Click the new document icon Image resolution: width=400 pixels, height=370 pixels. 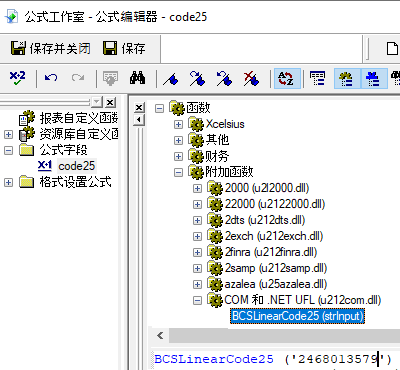coord(392,49)
